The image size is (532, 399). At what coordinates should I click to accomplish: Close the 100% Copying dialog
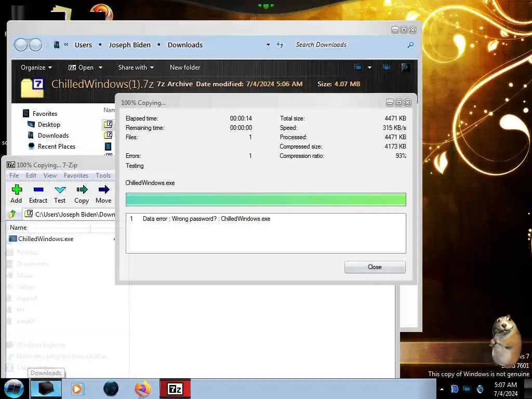(375, 267)
